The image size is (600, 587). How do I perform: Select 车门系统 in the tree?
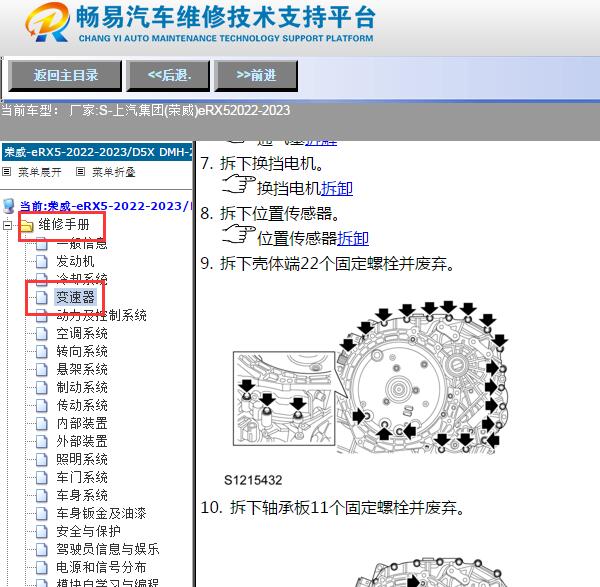(x=82, y=477)
